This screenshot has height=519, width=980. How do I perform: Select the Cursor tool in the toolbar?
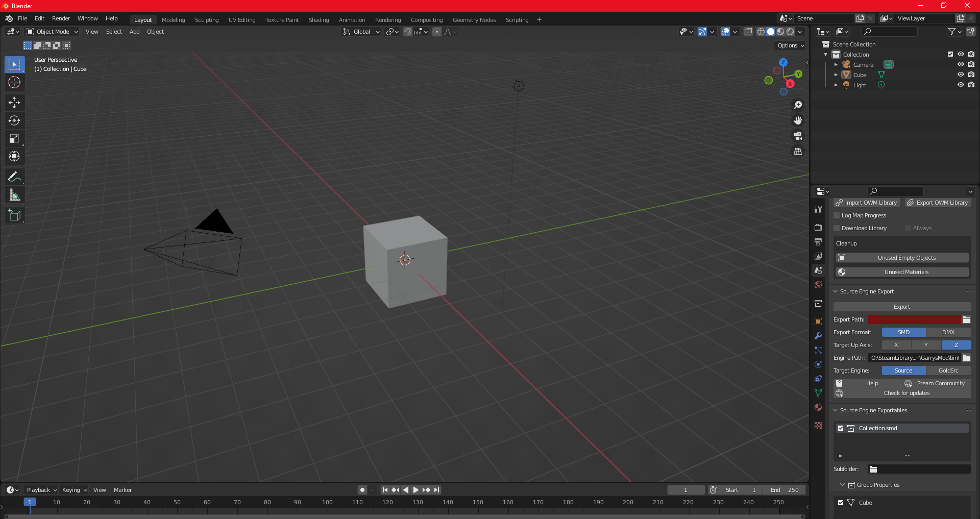click(x=14, y=82)
